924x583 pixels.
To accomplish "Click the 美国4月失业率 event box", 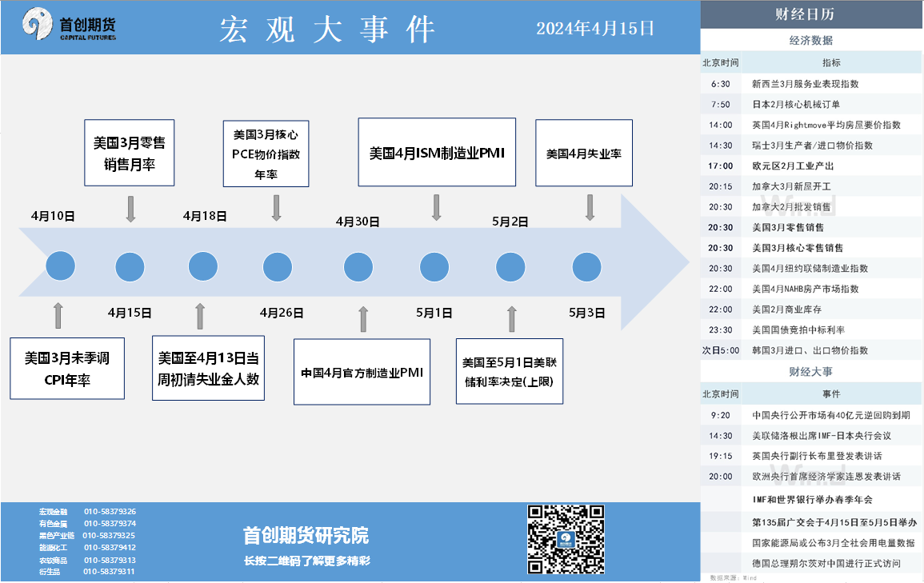I will coord(584,153).
